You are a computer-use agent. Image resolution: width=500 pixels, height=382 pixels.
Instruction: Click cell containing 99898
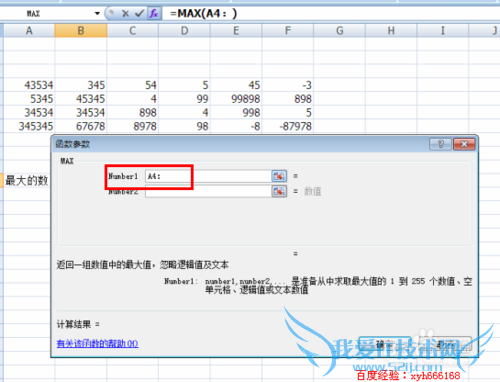point(236,99)
